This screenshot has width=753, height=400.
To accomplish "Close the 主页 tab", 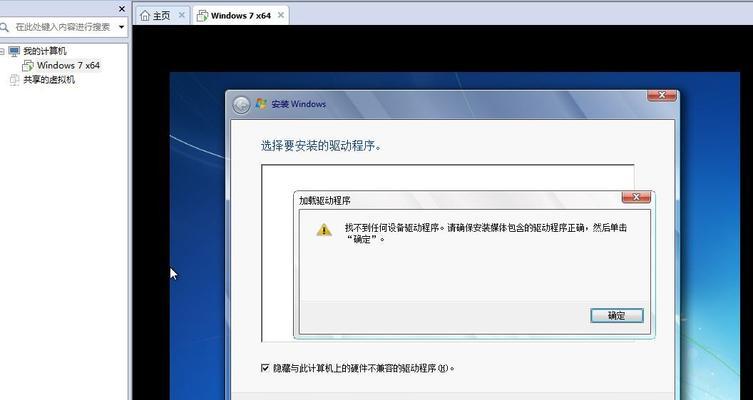I will pyautogui.click(x=182, y=15).
